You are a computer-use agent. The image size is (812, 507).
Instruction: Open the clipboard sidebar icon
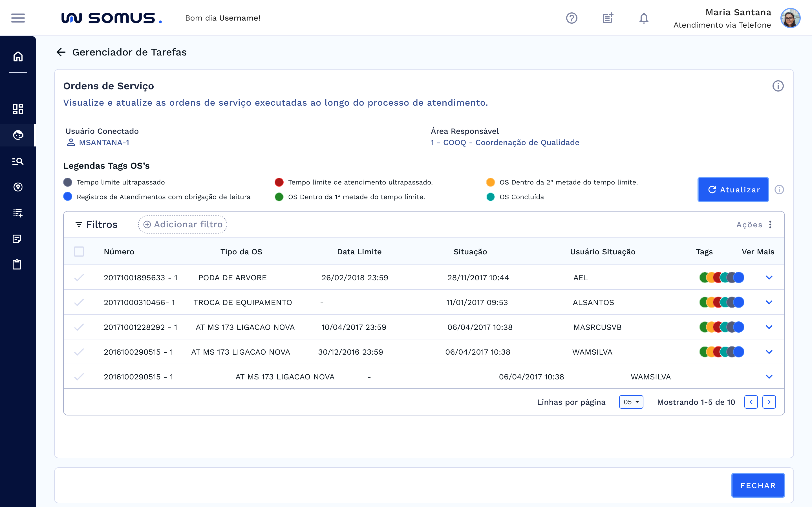tap(17, 264)
